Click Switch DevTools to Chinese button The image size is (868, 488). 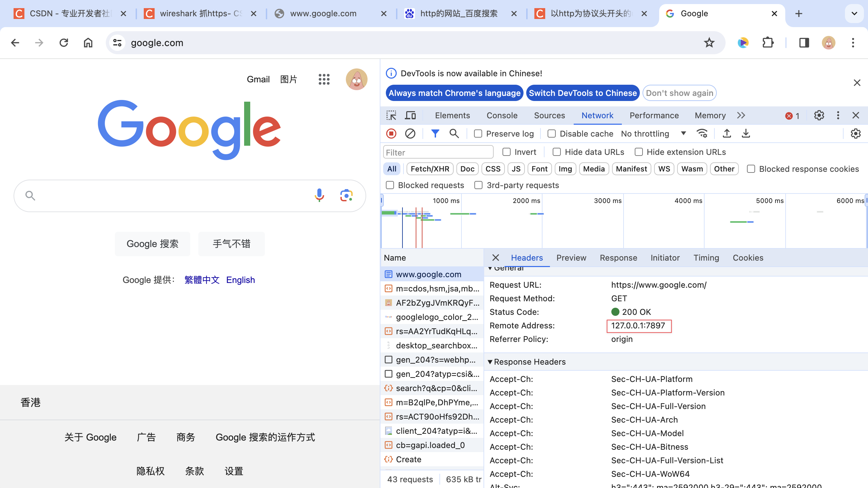coord(584,93)
